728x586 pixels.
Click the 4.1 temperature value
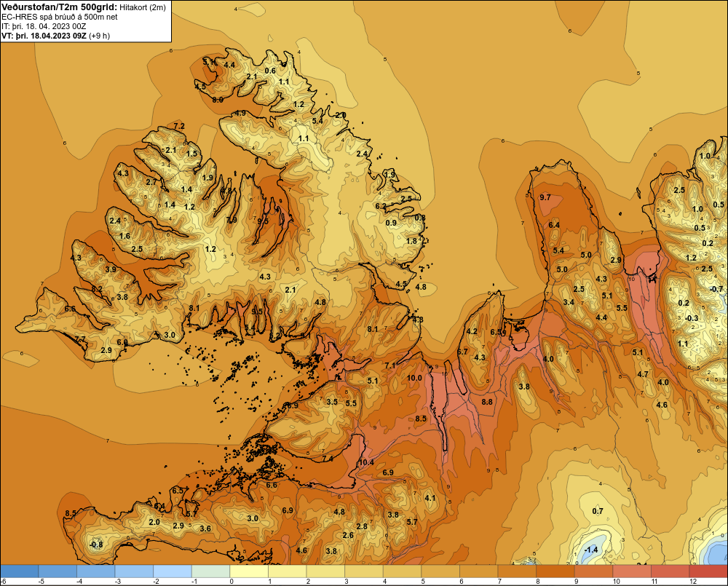[430, 498]
